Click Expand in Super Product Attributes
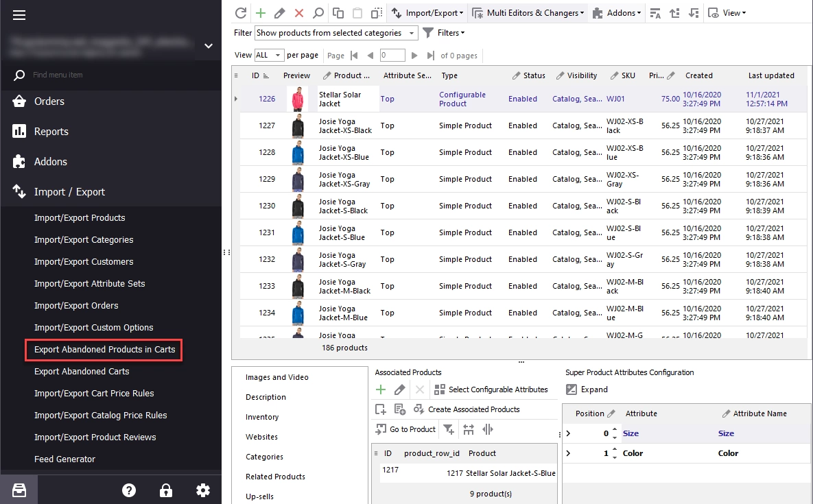The height and width of the screenshot is (504, 813). (587, 389)
